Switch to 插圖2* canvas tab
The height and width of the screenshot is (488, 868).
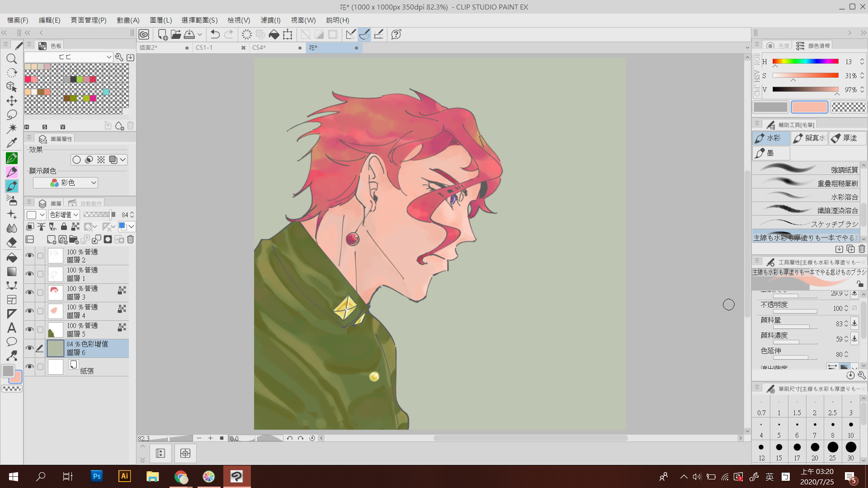pos(164,47)
